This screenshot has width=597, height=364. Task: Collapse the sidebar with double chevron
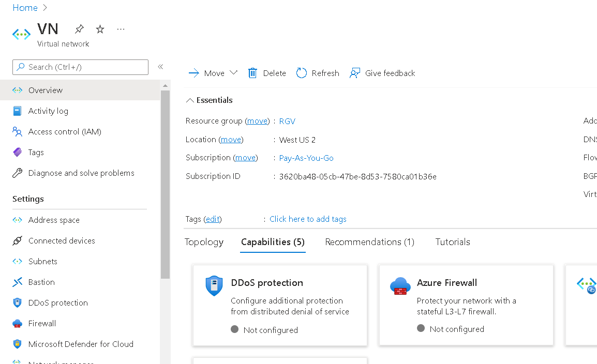click(161, 67)
